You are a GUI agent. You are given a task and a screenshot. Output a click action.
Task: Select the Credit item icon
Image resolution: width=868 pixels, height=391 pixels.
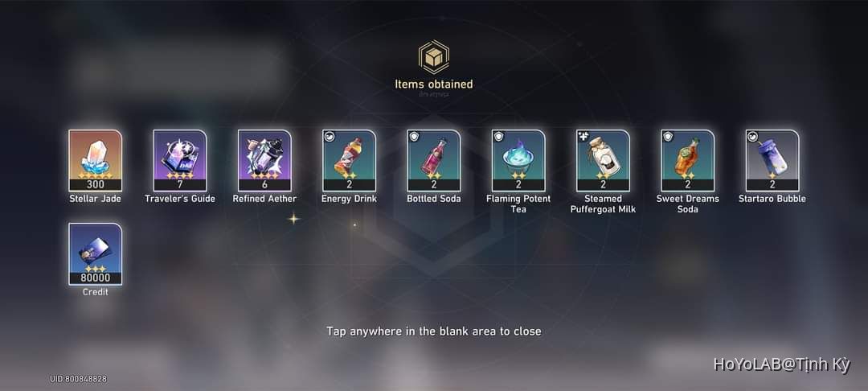click(x=95, y=254)
